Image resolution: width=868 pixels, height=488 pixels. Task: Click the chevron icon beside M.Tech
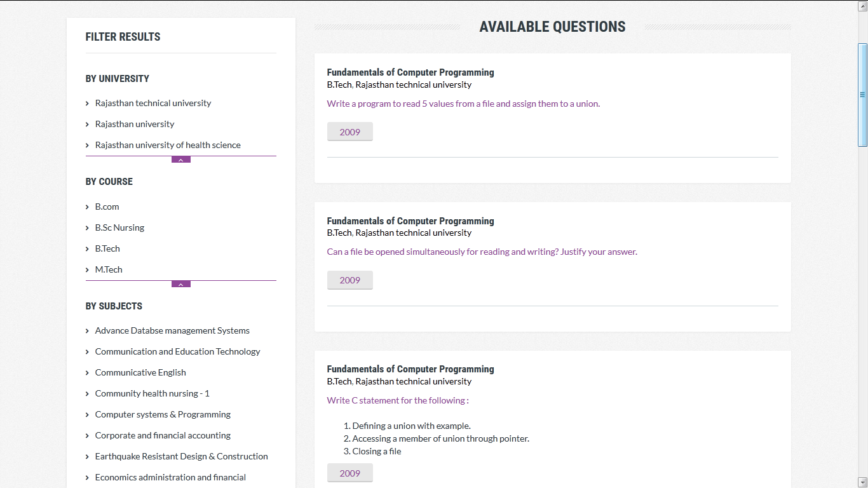pyautogui.click(x=87, y=269)
